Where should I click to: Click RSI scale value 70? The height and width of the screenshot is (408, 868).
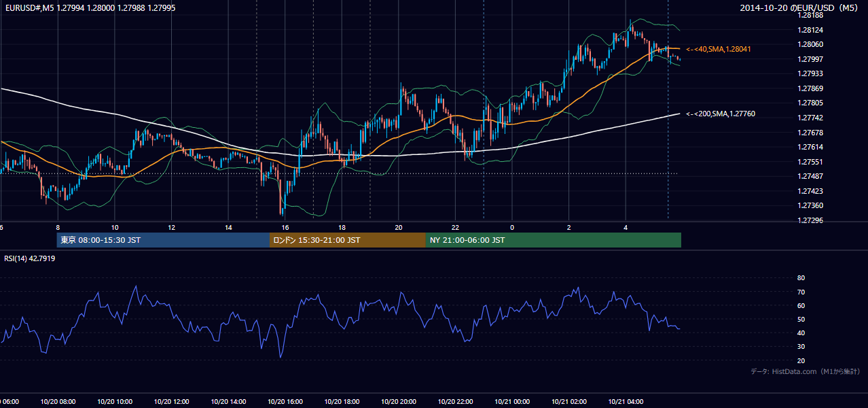[x=801, y=292]
